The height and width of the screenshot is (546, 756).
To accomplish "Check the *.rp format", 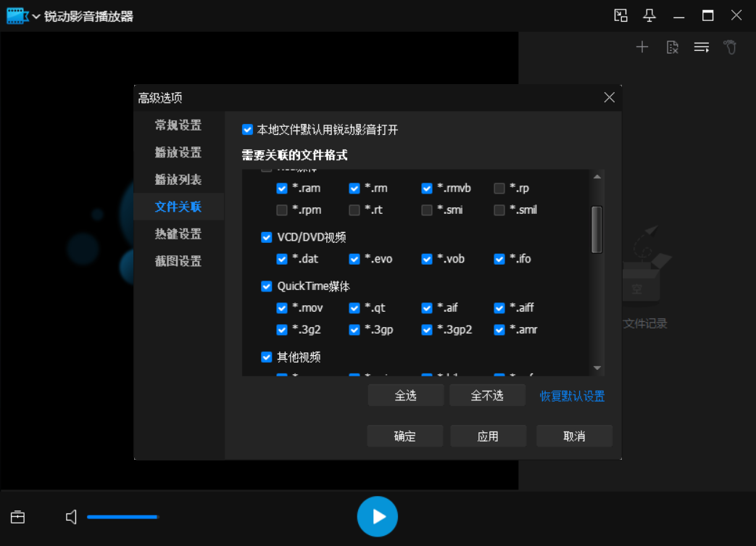I will point(499,188).
